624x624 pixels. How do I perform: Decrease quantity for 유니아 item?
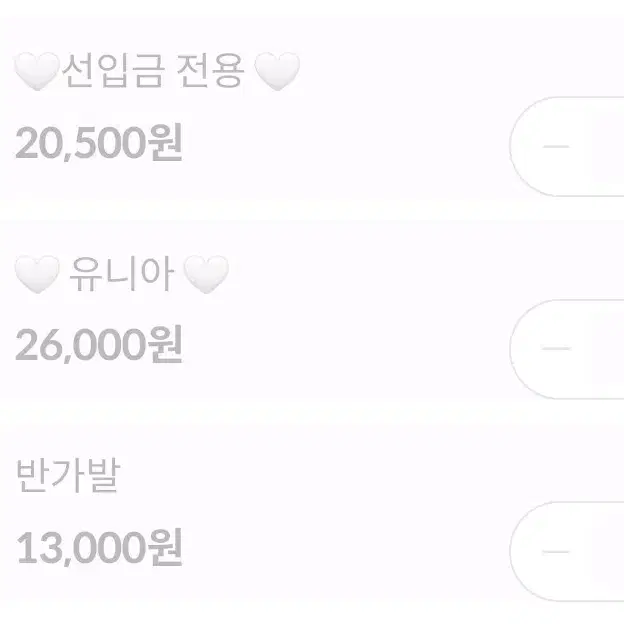click(x=556, y=348)
